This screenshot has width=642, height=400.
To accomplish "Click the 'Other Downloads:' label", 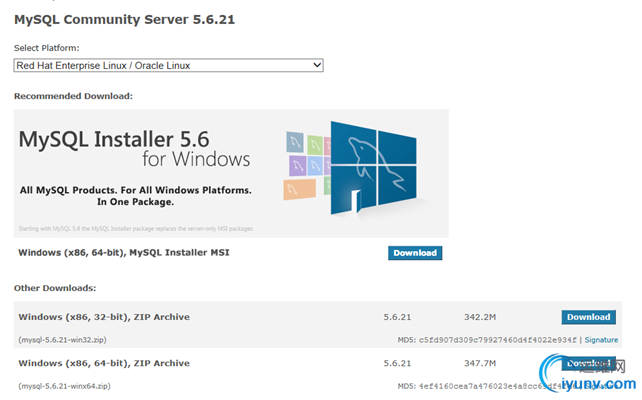I will [55, 288].
